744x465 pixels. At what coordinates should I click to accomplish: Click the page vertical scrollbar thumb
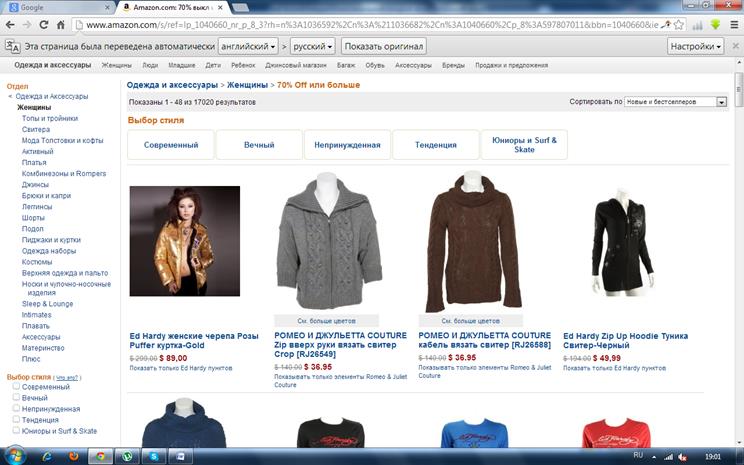pos(738,90)
